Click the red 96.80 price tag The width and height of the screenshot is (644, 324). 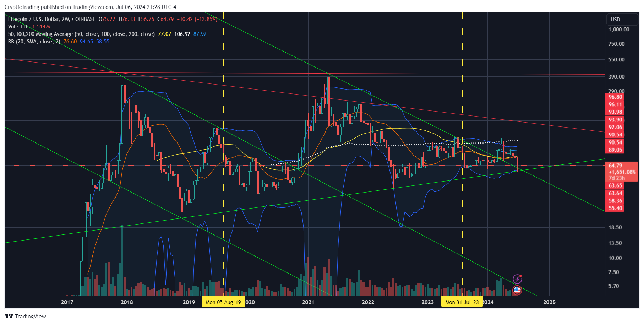(615, 97)
